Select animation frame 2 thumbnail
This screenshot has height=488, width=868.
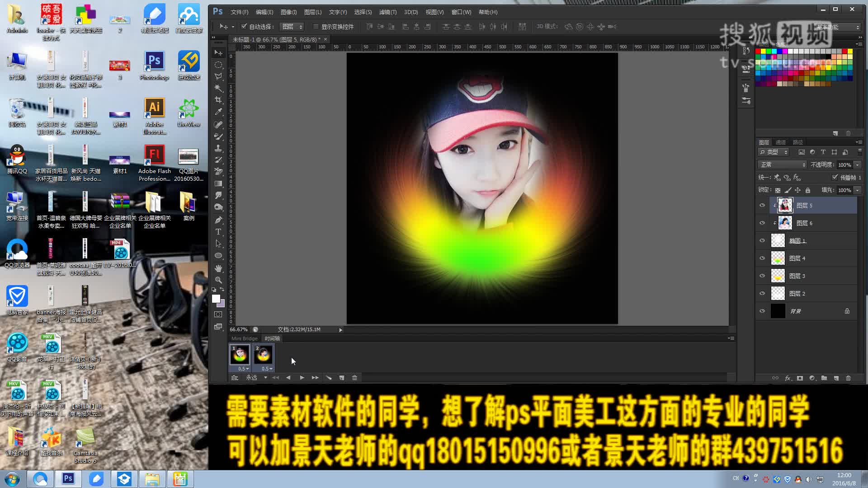(x=263, y=355)
